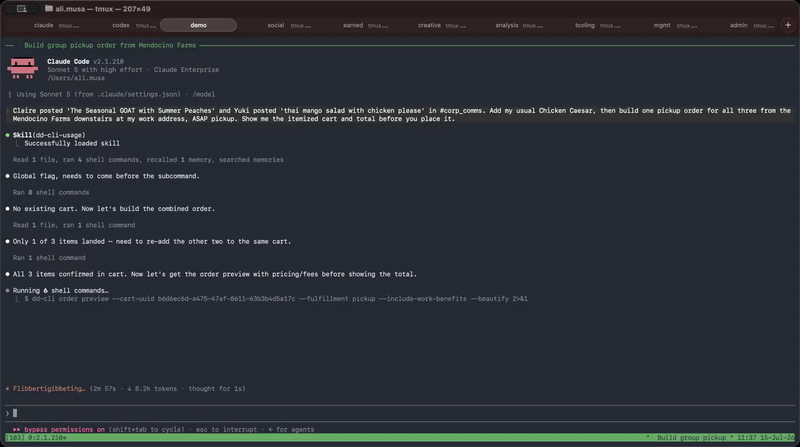Click the 'ali.musa — tmux — 207×49' window title
The image size is (800, 447).
(103, 9)
